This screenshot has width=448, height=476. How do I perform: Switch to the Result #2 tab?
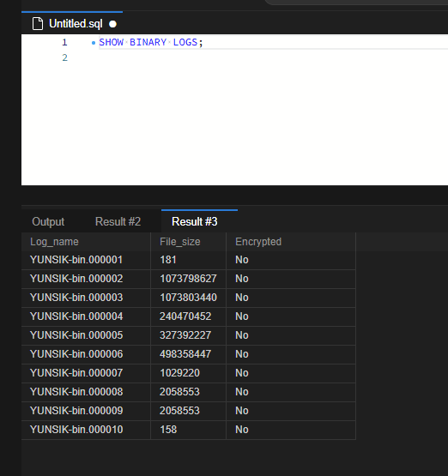pos(118,221)
